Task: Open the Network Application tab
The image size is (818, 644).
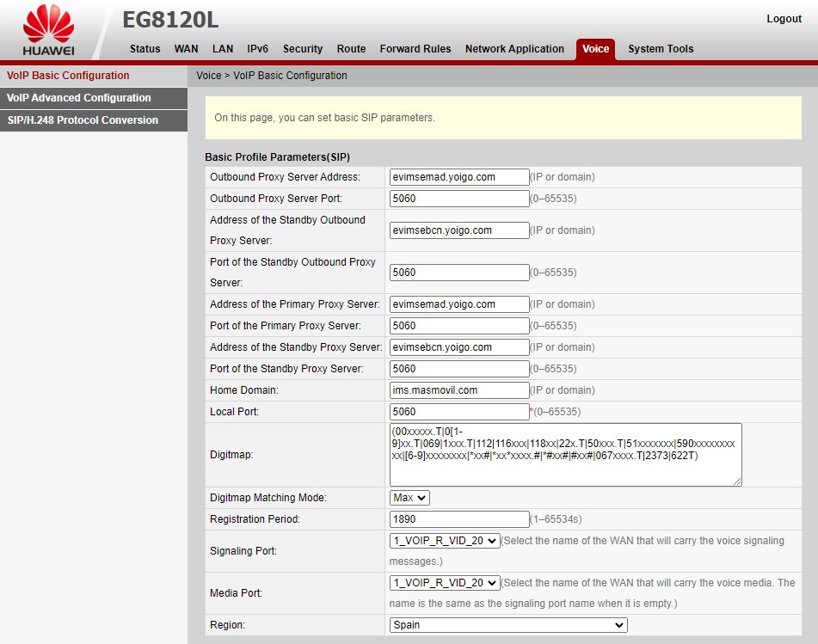Action: point(514,49)
